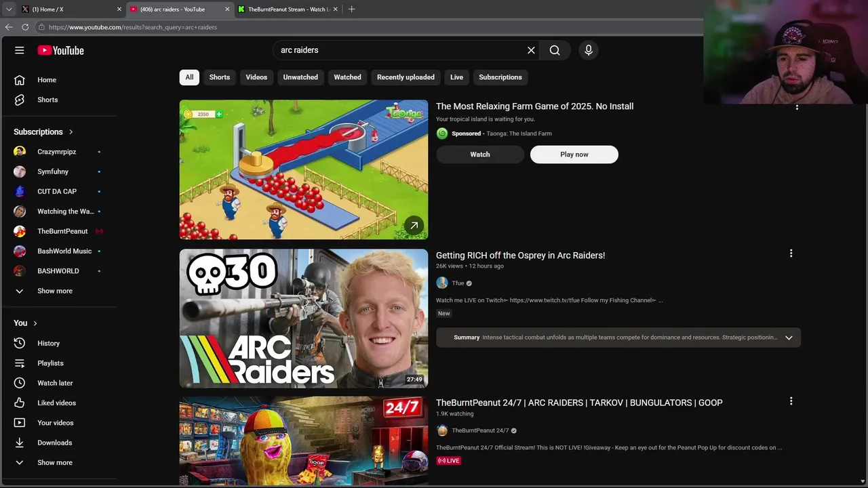Select the Videos filter chip
The image size is (868, 488).
coord(256,77)
